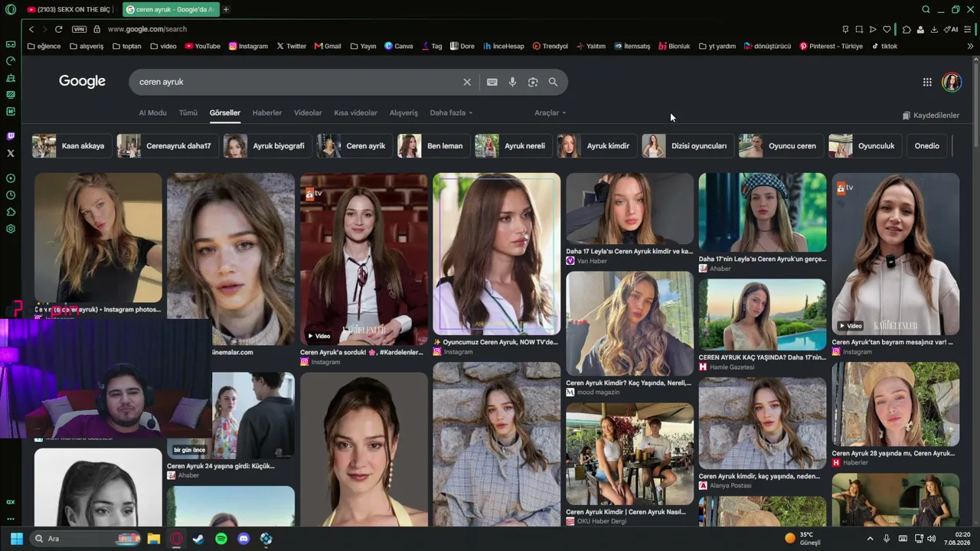Screen dimensions: 980x551
Task: Go back to the previous page
Action: [x=31, y=29]
